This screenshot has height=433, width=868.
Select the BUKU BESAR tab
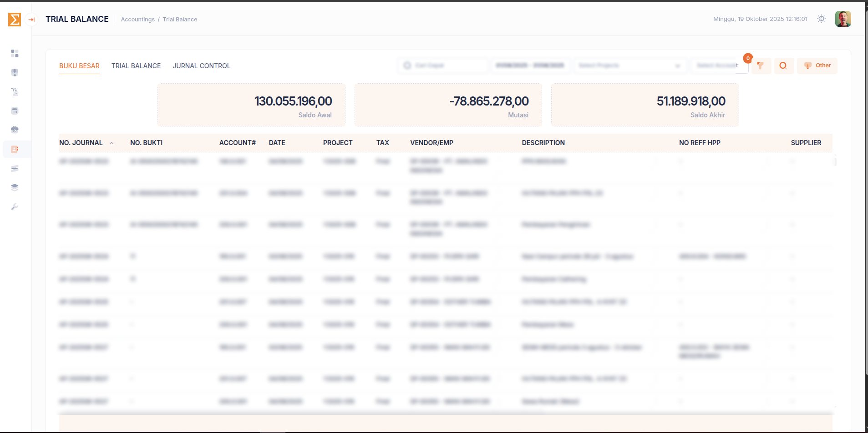click(79, 66)
